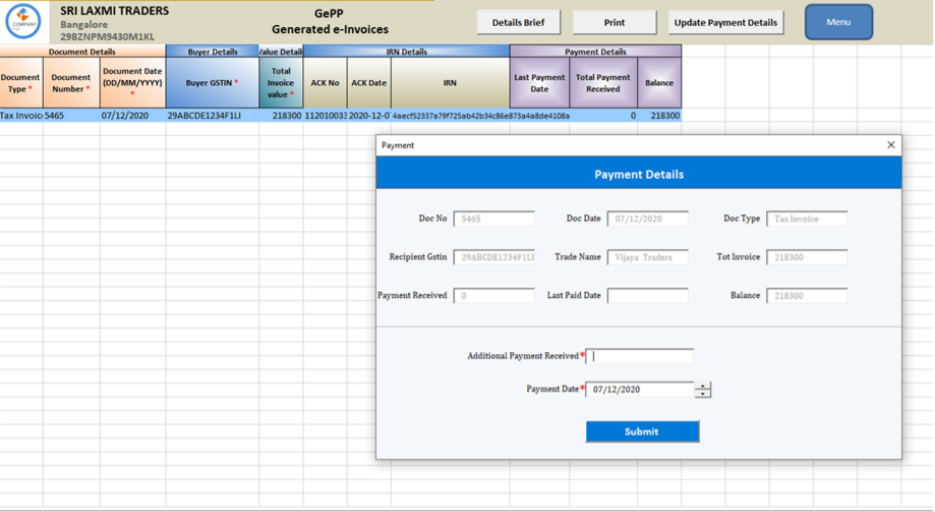The image size is (935, 512).
Task: Submit the payment details form
Action: [642, 432]
